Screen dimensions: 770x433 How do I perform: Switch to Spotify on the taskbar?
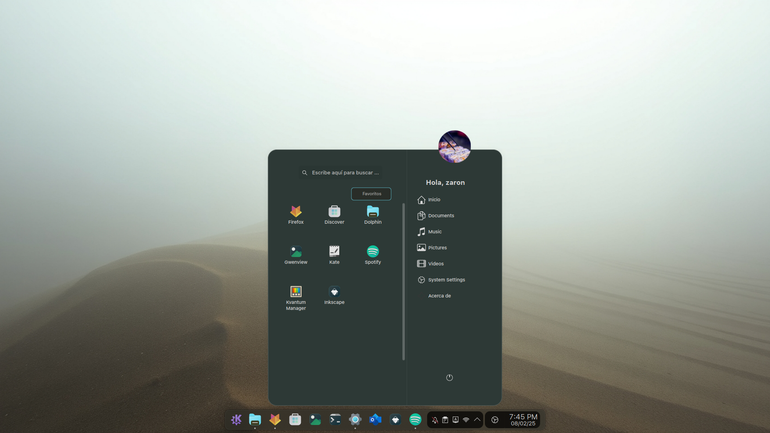[x=415, y=419]
